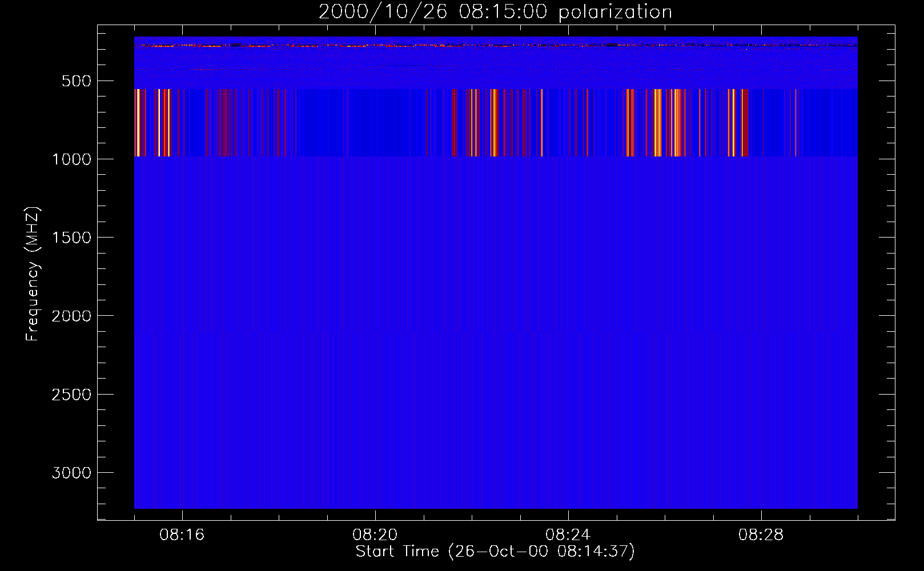Screen dimensions: 924x571
Task: Click the 08:20 time tick label
Action: click(x=375, y=535)
